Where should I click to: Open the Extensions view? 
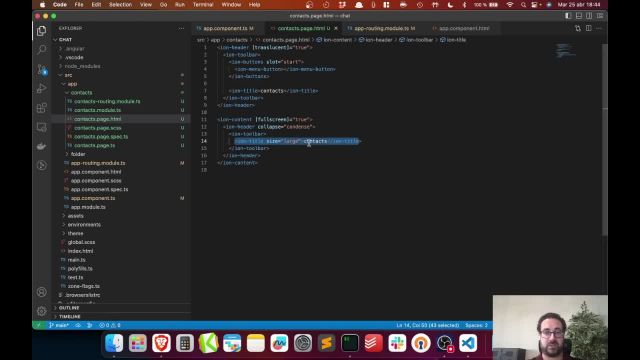point(42,108)
